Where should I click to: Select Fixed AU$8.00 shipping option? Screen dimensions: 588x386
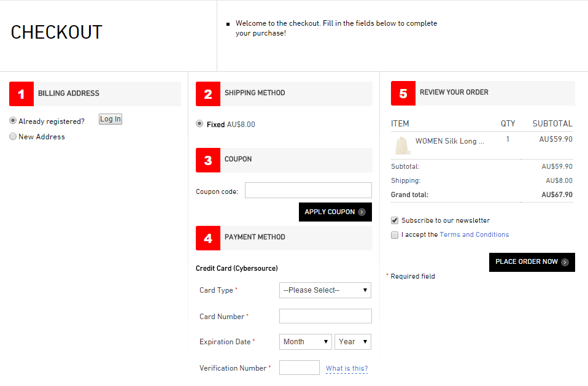pyautogui.click(x=199, y=124)
